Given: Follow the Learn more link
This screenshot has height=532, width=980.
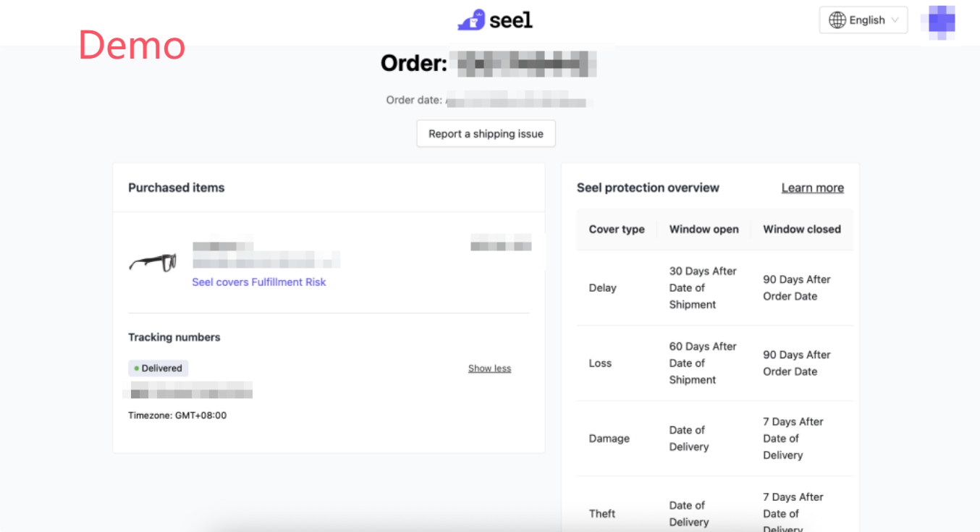Looking at the screenshot, I should point(812,188).
